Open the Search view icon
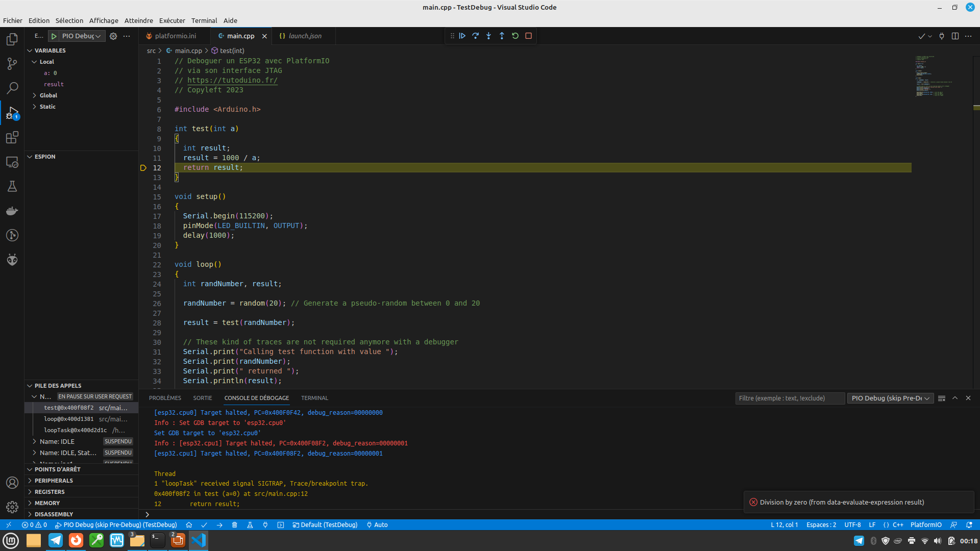The width and height of the screenshot is (980, 551). pyautogui.click(x=12, y=88)
